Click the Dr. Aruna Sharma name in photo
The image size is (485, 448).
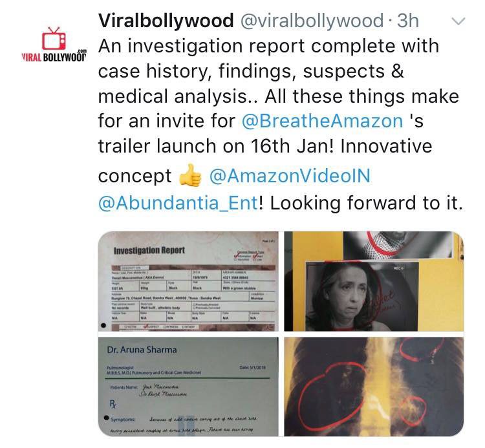tap(142, 350)
